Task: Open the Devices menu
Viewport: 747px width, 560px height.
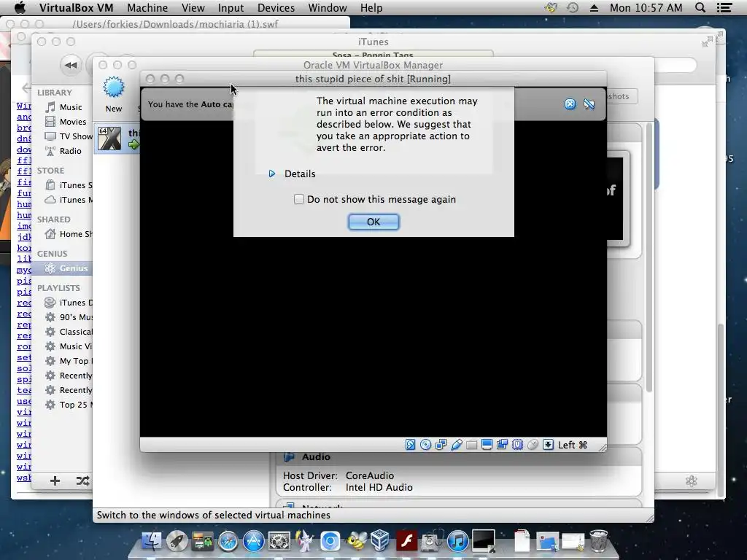Action: coord(276,7)
